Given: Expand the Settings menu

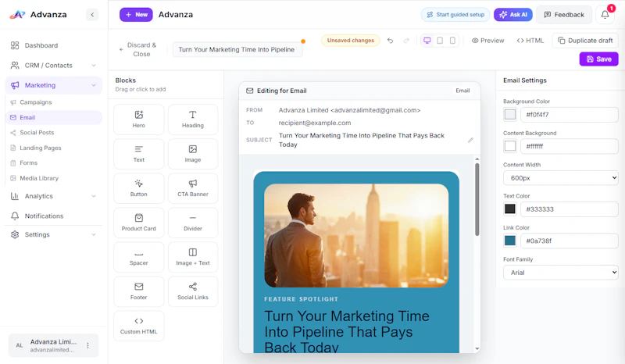Looking at the screenshot, I should [x=54, y=234].
